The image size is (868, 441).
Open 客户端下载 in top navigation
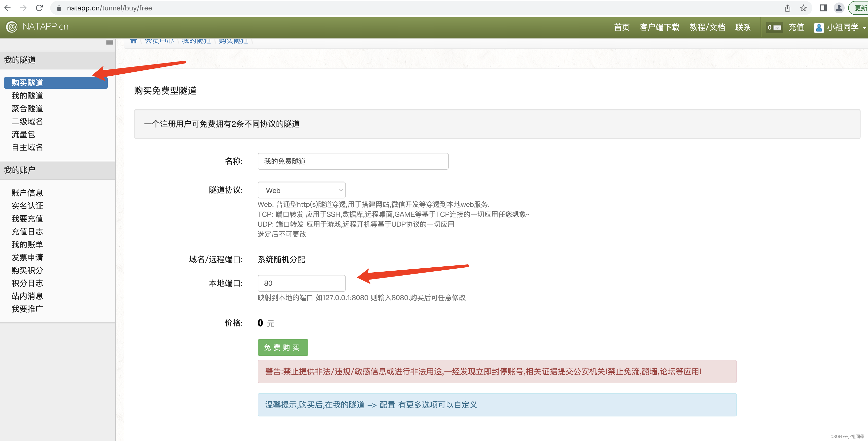(x=659, y=27)
